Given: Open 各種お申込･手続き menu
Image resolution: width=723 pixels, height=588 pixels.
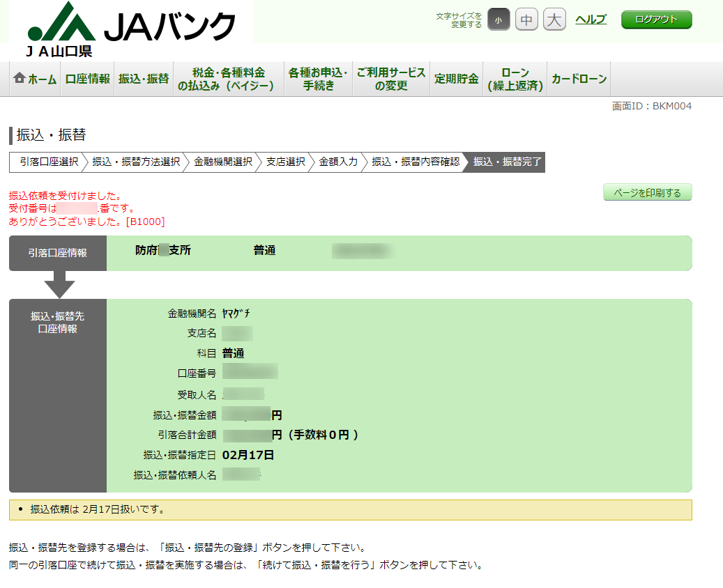Looking at the screenshot, I should (x=318, y=79).
